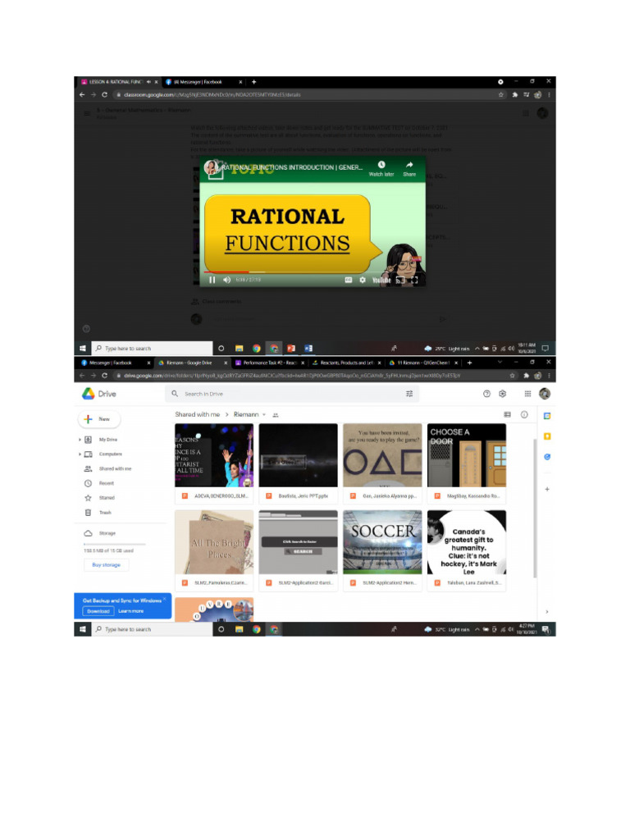Add video to Watch later
The image size is (630, 840).
[x=381, y=169]
